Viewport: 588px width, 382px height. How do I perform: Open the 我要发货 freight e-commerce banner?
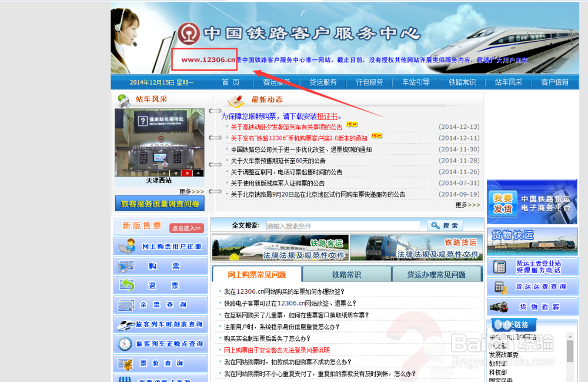532,202
